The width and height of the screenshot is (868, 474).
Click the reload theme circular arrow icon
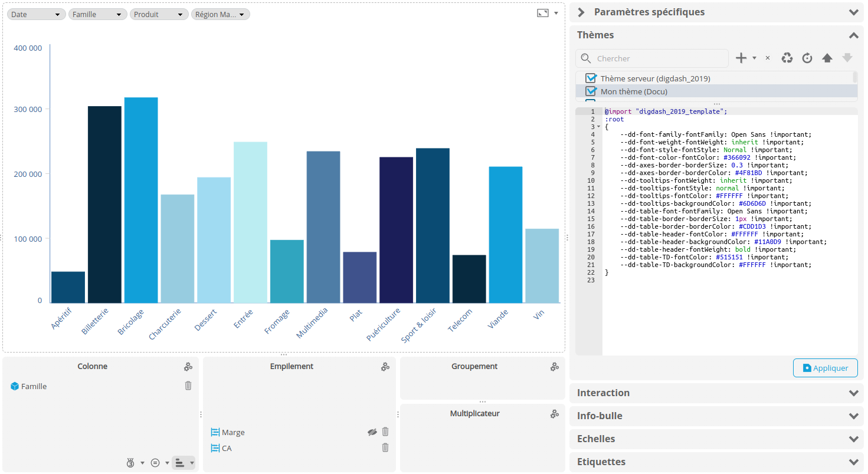pyautogui.click(x=807, y=58)
